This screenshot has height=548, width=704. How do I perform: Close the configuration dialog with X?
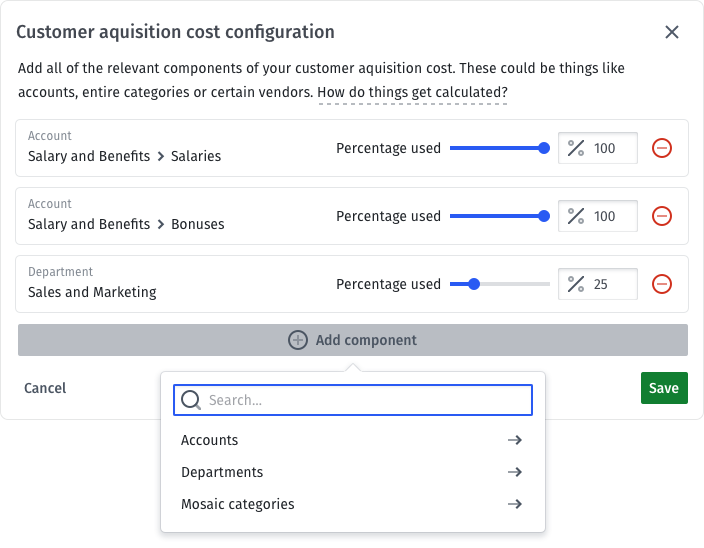pyautogui.click(x=672, y=32)
